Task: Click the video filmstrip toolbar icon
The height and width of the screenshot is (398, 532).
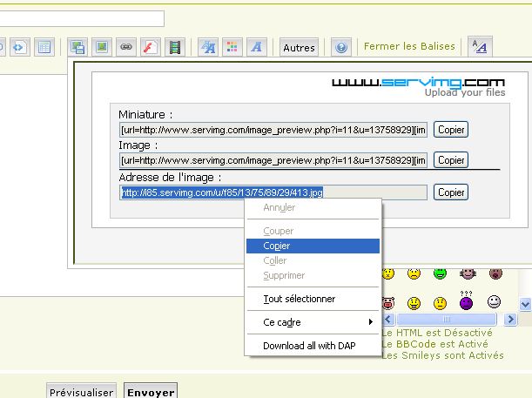Action: [x=175, y=47]
